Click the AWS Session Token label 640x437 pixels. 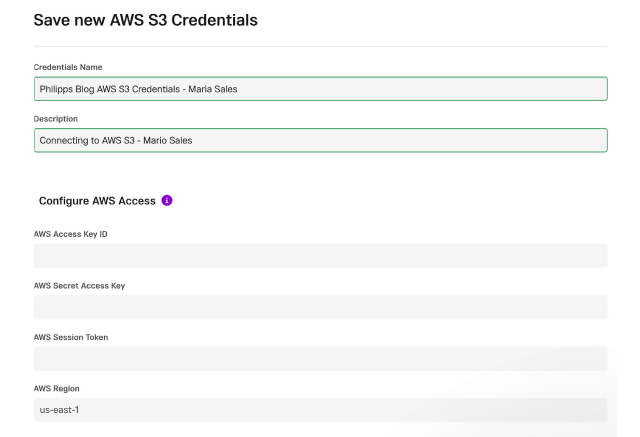pyautogui.click(x=71, y=337)
